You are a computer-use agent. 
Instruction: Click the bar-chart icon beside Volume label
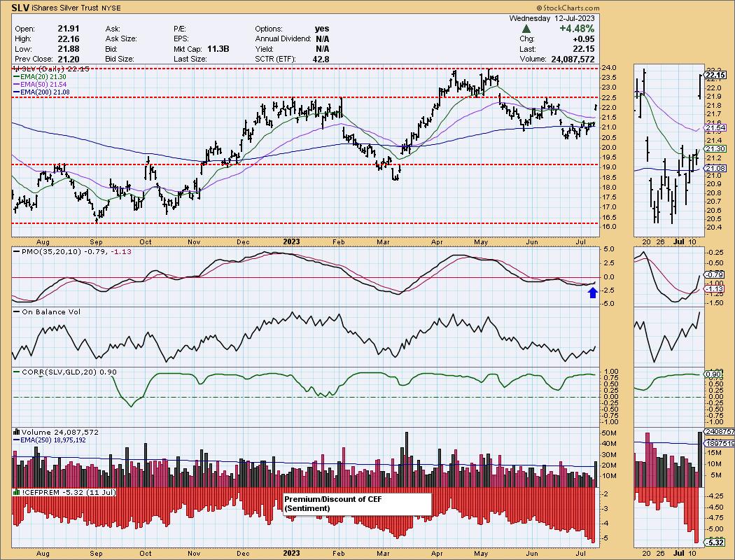(17, 432)
